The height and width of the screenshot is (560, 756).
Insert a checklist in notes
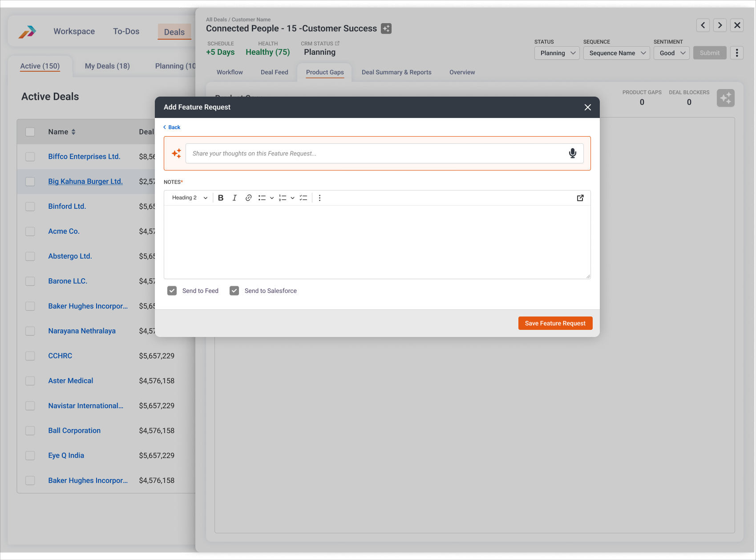303,198
